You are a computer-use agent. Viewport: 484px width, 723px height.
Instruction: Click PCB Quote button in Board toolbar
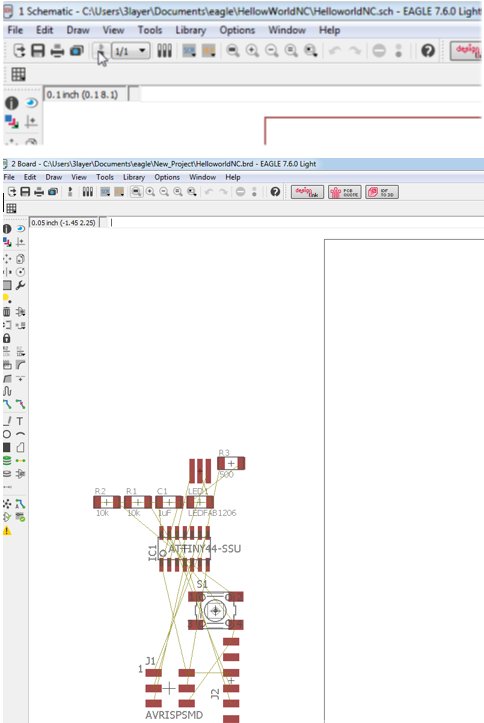tap(344, 192)
